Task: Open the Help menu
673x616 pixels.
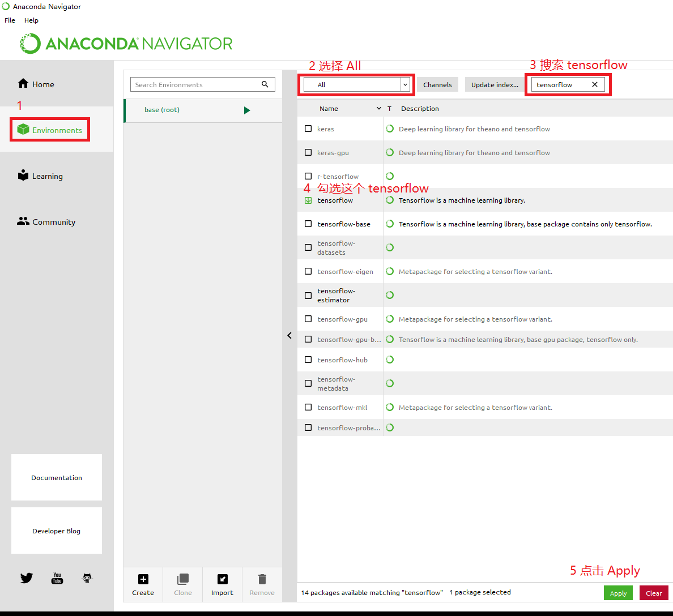Action: 31,20
